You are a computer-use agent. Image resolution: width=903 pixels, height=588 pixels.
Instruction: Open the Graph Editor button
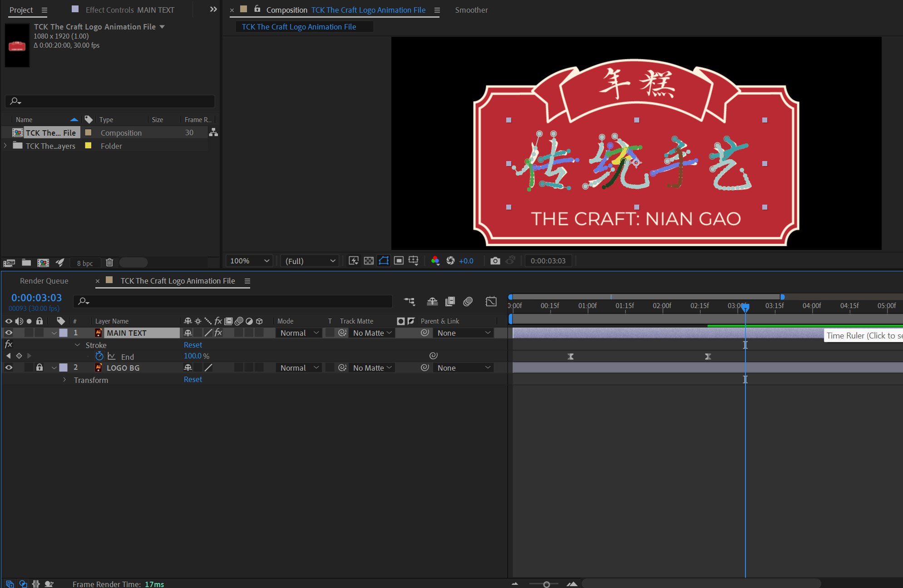coord(491,302)
